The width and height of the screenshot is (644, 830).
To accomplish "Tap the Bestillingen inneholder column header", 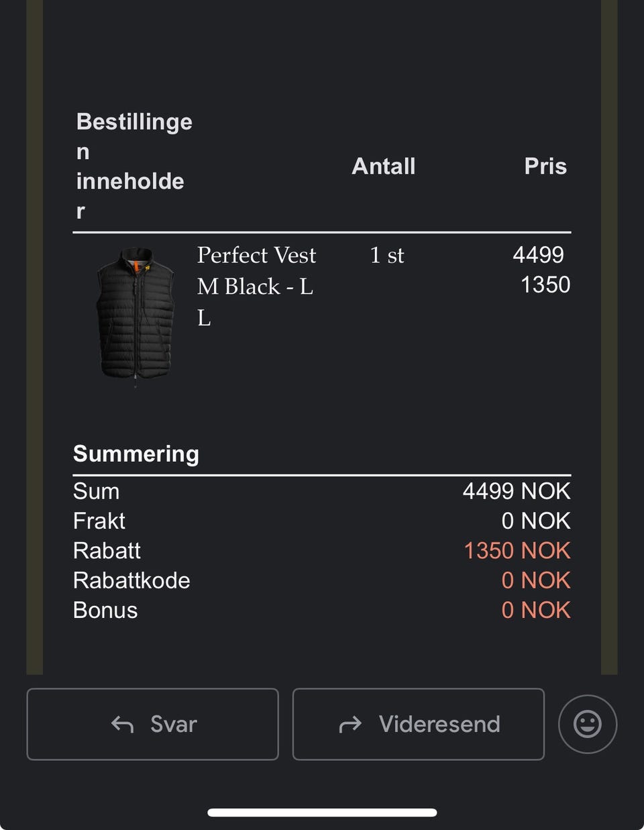I will [133, 166].
